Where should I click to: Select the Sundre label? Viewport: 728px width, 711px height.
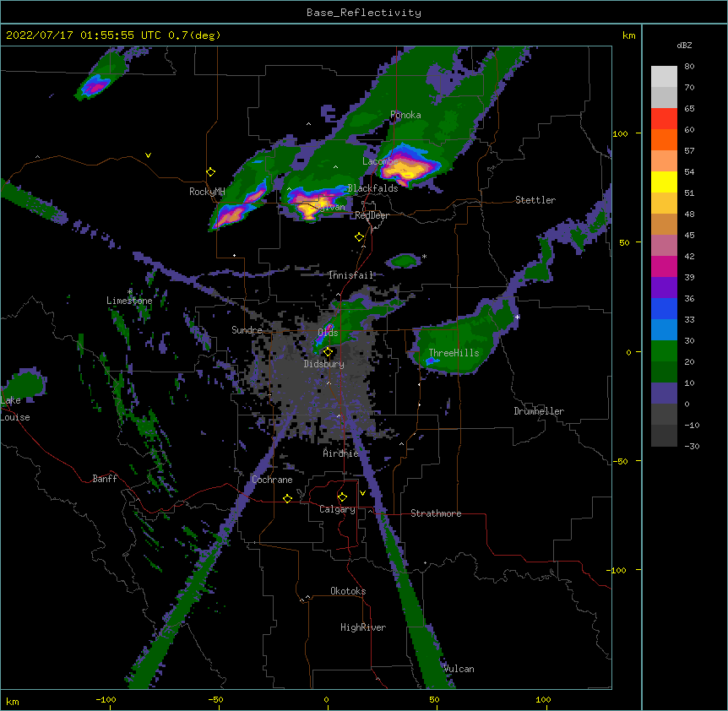point(247,330)
